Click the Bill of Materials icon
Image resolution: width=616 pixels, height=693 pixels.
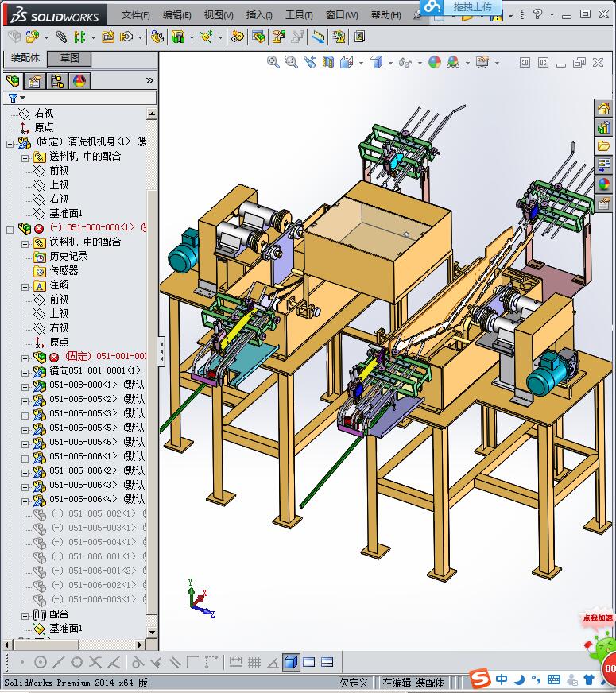click(258, 37)
